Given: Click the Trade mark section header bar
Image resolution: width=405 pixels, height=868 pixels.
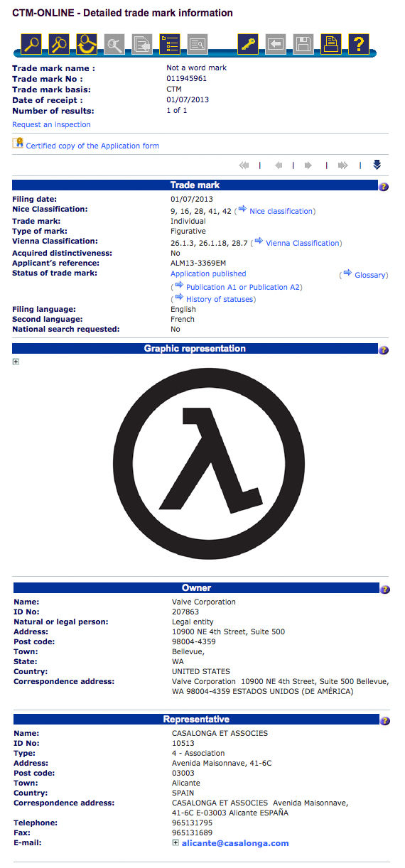Looking at the screenshot, I should tap(195, 185).
